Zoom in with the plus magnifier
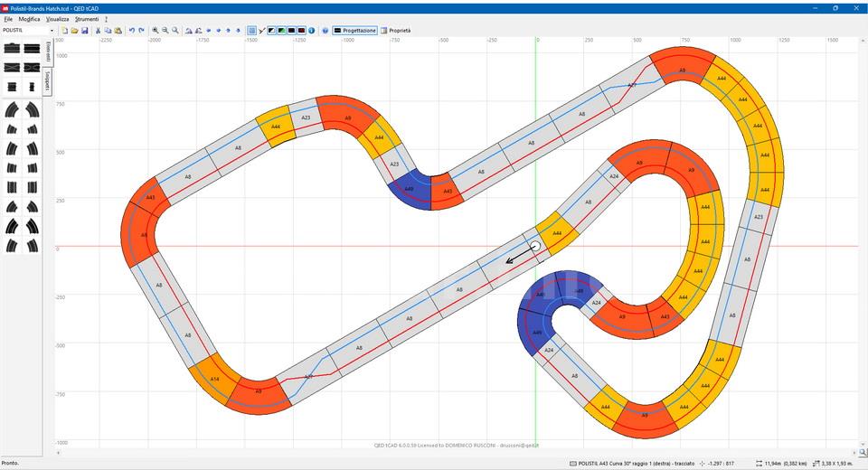The height and width of the screenshot is (470, 868). pos(156,31)
